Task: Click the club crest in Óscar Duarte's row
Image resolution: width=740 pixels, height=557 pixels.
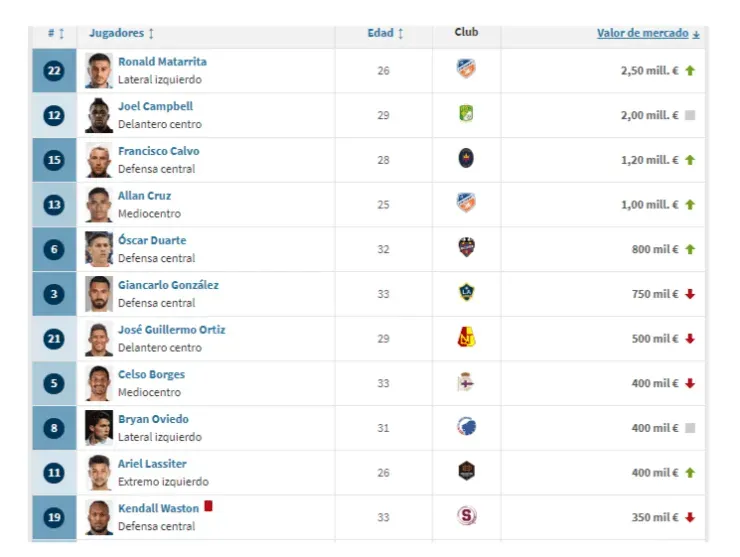Action: click(x=465, y=248)
